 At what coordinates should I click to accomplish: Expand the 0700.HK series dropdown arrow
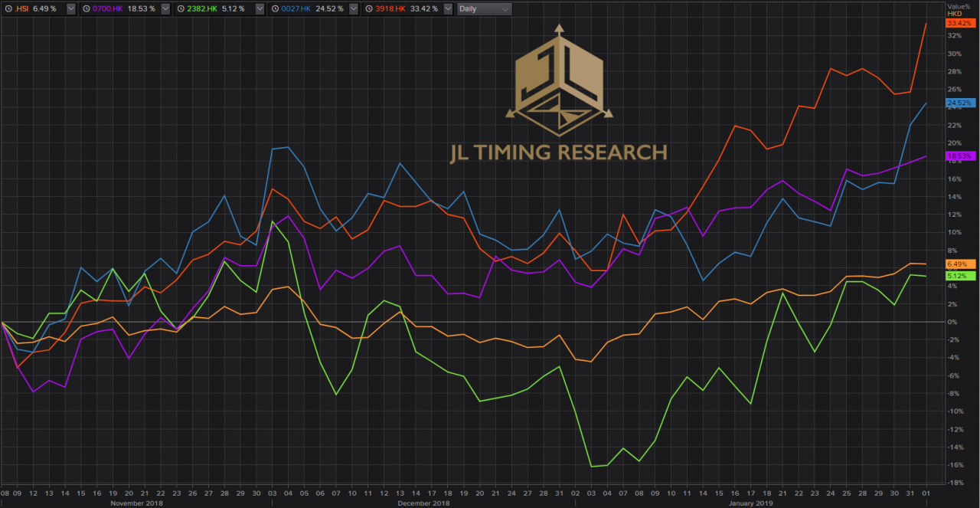click(x=165, y=9)
